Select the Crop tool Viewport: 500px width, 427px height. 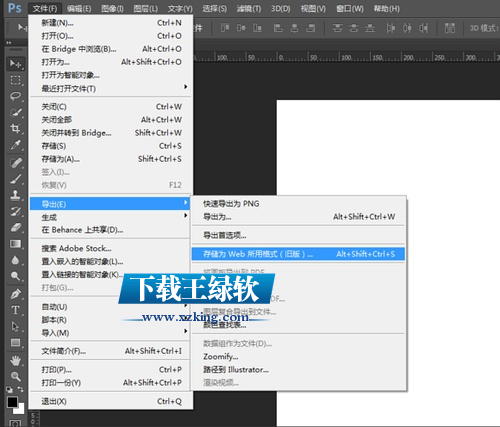[x=15, y=128]
